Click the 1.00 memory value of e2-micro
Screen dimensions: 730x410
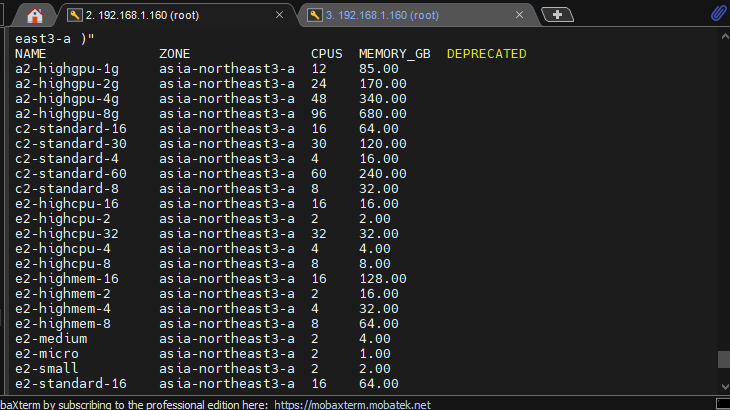pyautogui.click(x=375, y=354)
